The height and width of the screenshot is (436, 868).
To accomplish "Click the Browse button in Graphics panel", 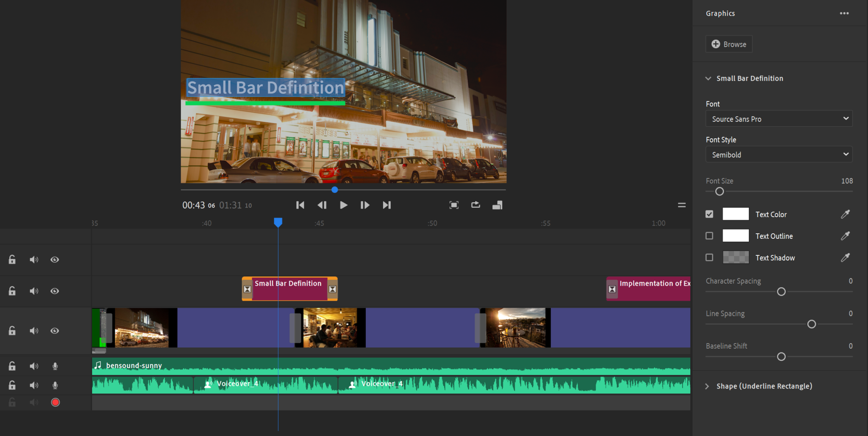I will (x=729, y=44).
